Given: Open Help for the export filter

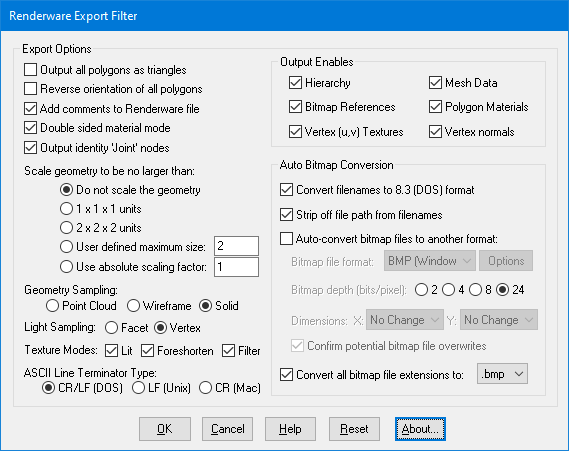Looking at the screenshot, I should tap(290, 429).
